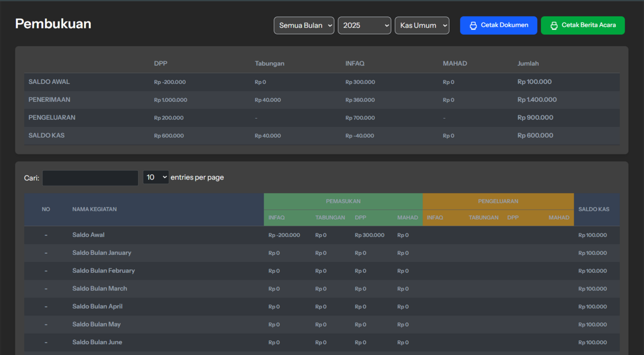Expand the 2025 year selector
Screen dimensions: 644x355
point(364,25)
